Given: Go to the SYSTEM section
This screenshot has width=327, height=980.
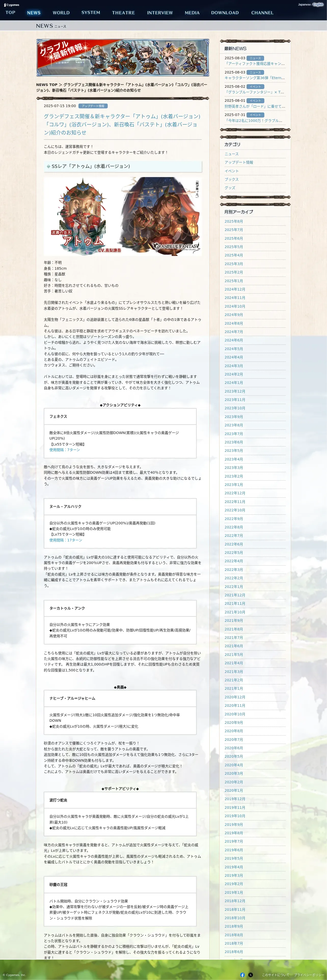Looking at the screenshot, I should click(x=91, y=12).
